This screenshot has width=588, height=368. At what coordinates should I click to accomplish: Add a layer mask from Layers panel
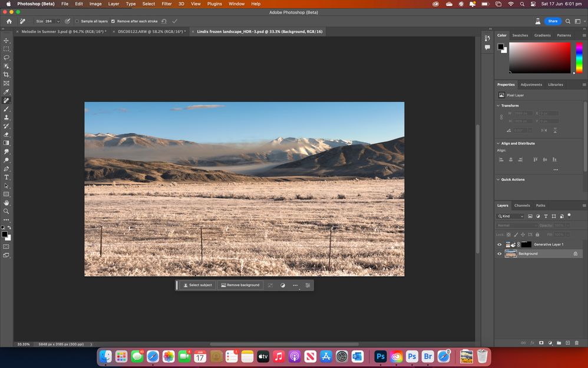[x=541, y=343]
